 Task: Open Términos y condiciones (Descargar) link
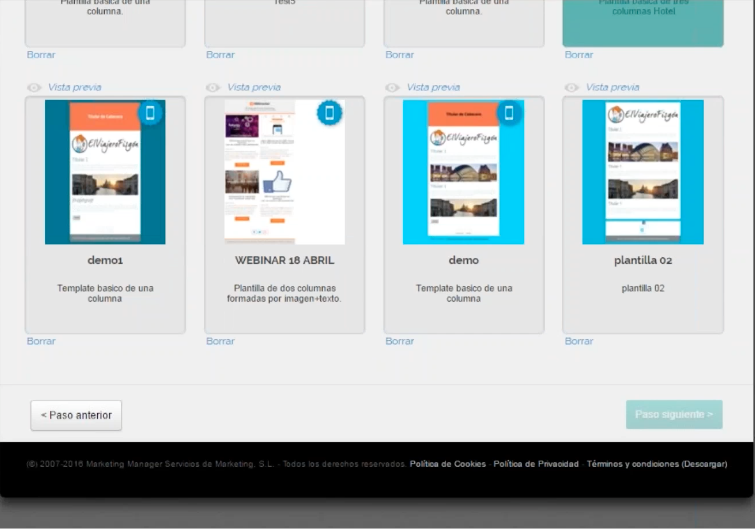pyautogui.click(x=657, y=464)
